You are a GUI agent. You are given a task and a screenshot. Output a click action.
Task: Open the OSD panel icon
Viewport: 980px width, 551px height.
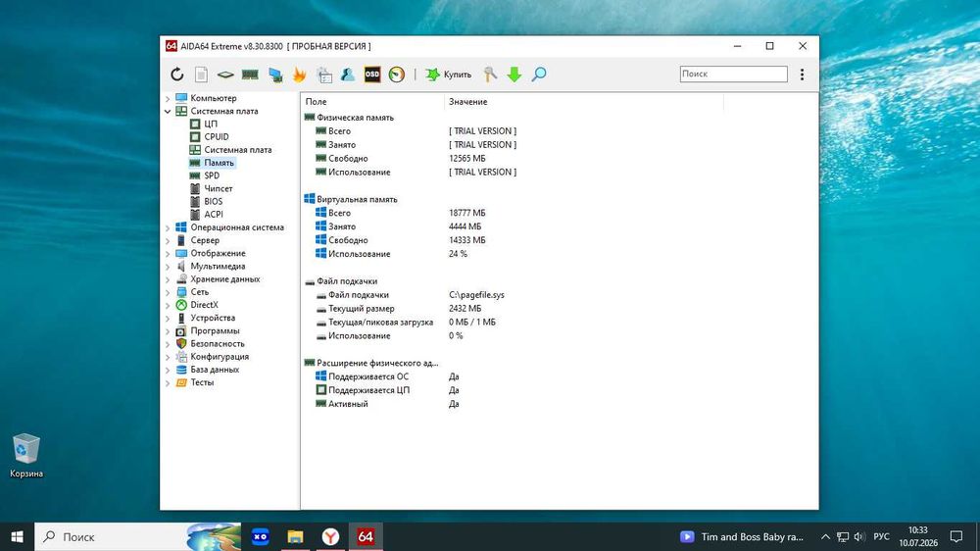coord(372,75)
